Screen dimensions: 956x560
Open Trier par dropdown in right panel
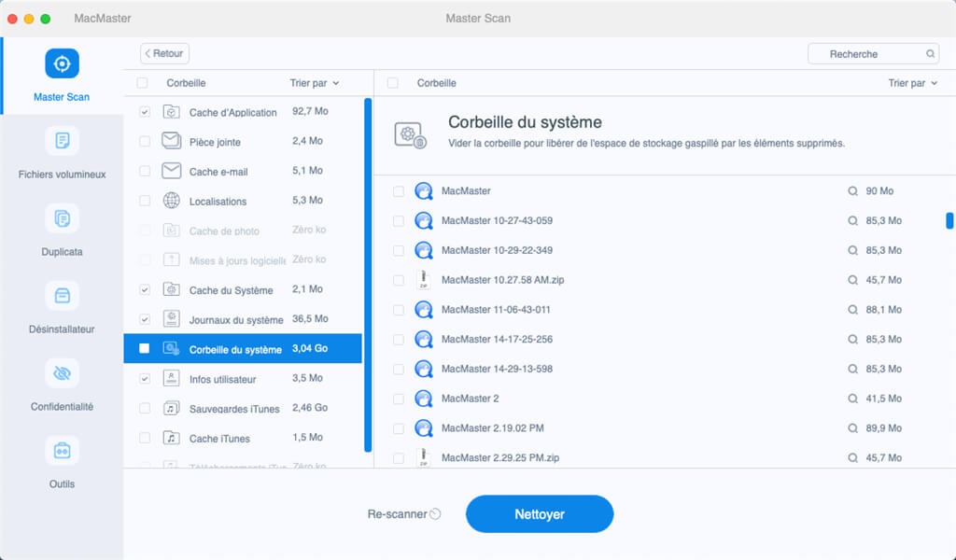point(912,83)
